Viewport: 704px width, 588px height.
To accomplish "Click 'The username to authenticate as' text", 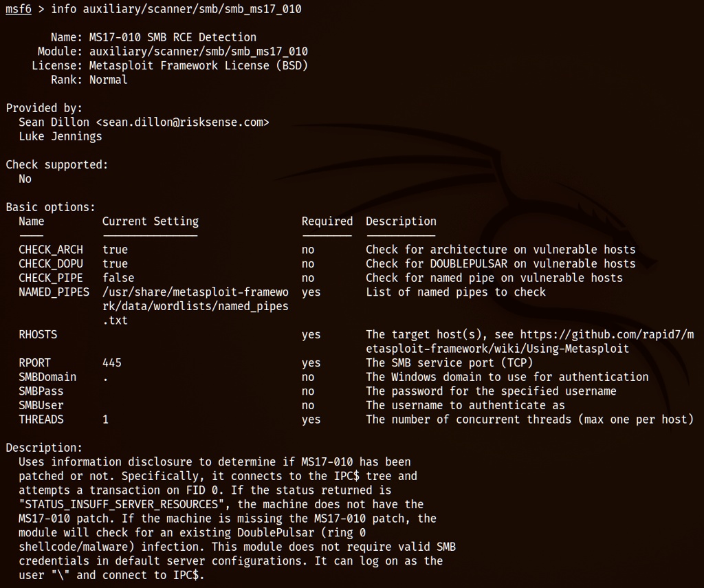I will pyautogui.click(x=465, y=405).
